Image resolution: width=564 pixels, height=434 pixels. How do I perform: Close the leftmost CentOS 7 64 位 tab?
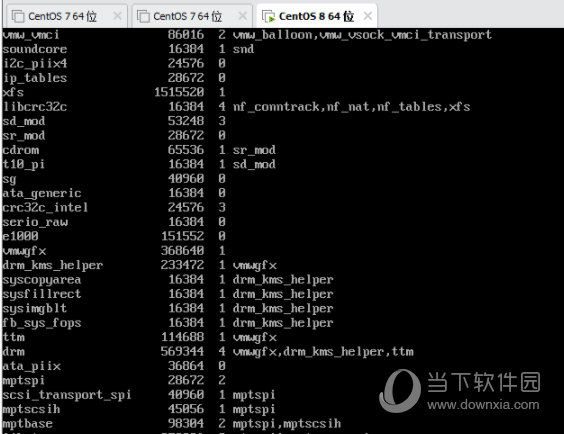117,16
